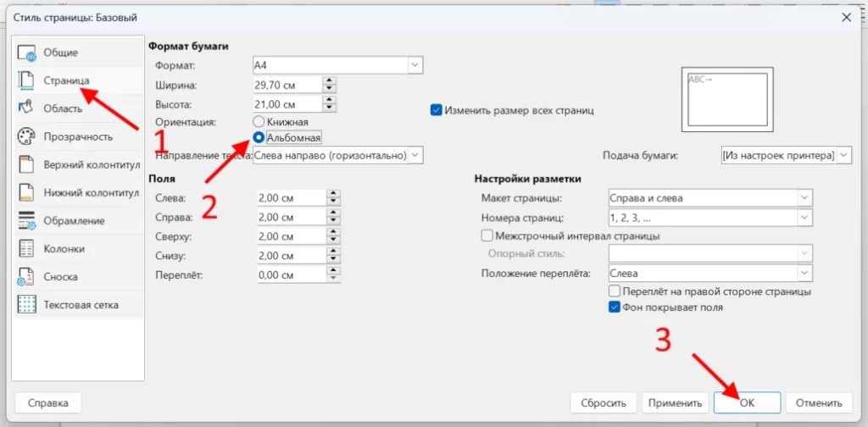Image resolution: width=868 pixels, height=427 pixels.
Task: Increase Переплёт value with up stepper
Action: (x=333, y=271)
